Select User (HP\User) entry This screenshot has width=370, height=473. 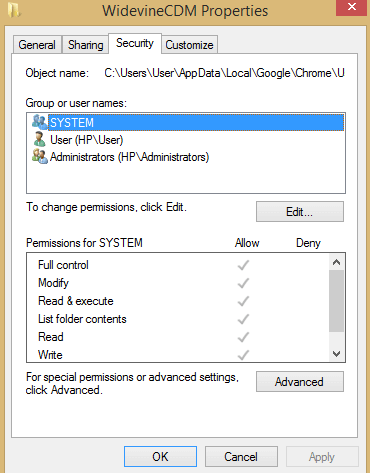point(87,140)
